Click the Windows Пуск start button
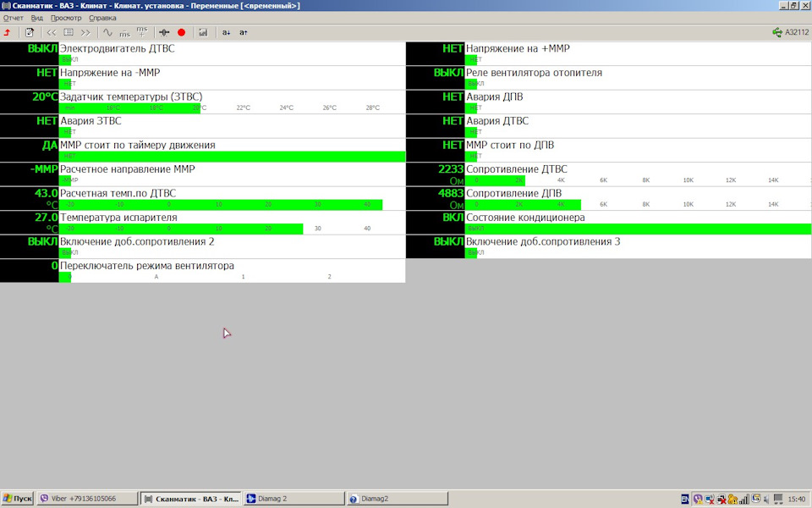Image resolution: width=812 pixels, height=508 pixels. click(x=18, y=499)
